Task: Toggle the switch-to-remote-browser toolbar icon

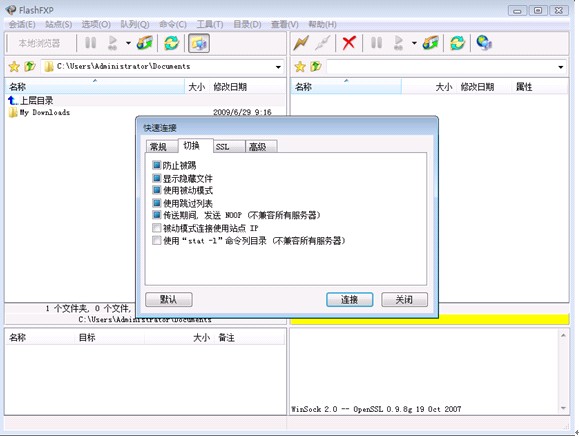Action: coord(199,43)
